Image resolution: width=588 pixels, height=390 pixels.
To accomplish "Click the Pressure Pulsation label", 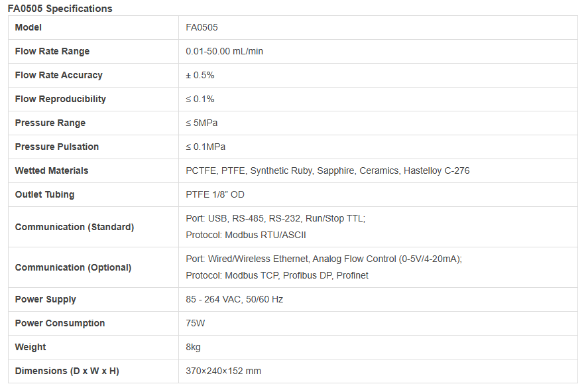I will [x=57, y=147].
